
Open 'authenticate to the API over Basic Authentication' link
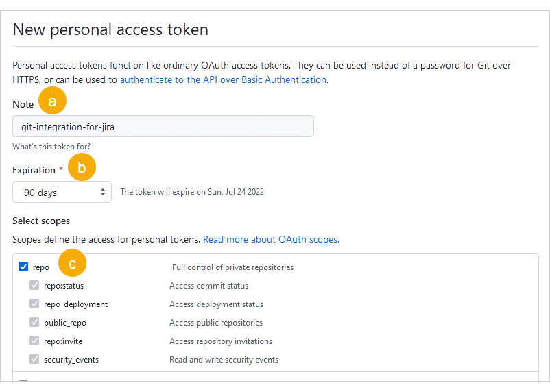coord(223,79)
